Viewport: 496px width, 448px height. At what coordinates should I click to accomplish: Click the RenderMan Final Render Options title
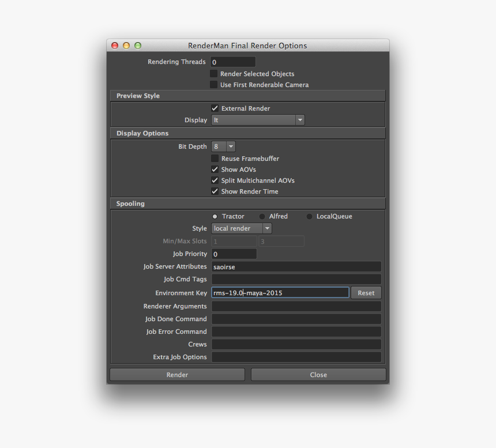point(247,46)
